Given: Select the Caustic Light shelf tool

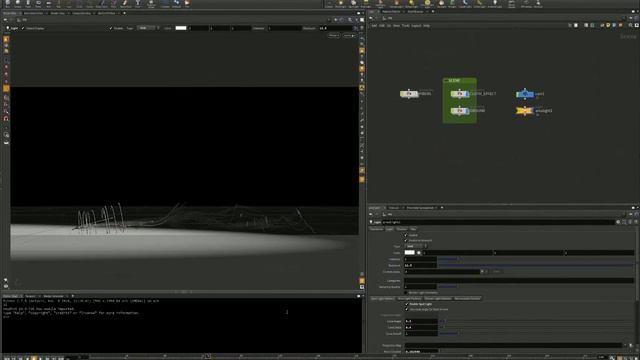Looking at the screenshot, I should [x=465, y=4].
